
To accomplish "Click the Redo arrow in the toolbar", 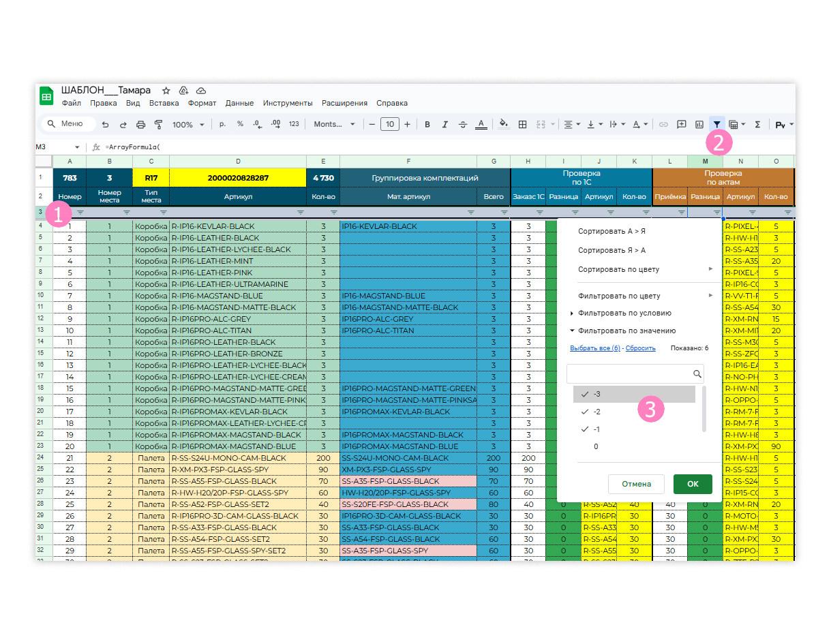I will click(123, 125).
